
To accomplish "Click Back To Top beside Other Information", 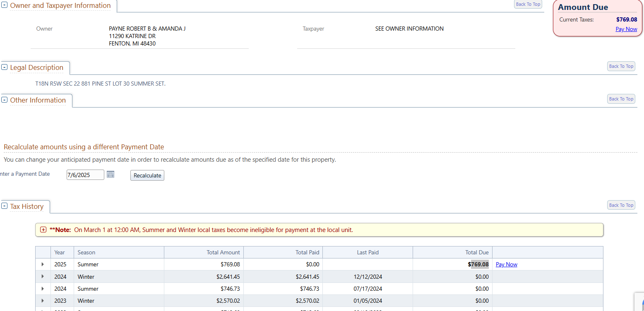I will (x=621, y=99).
